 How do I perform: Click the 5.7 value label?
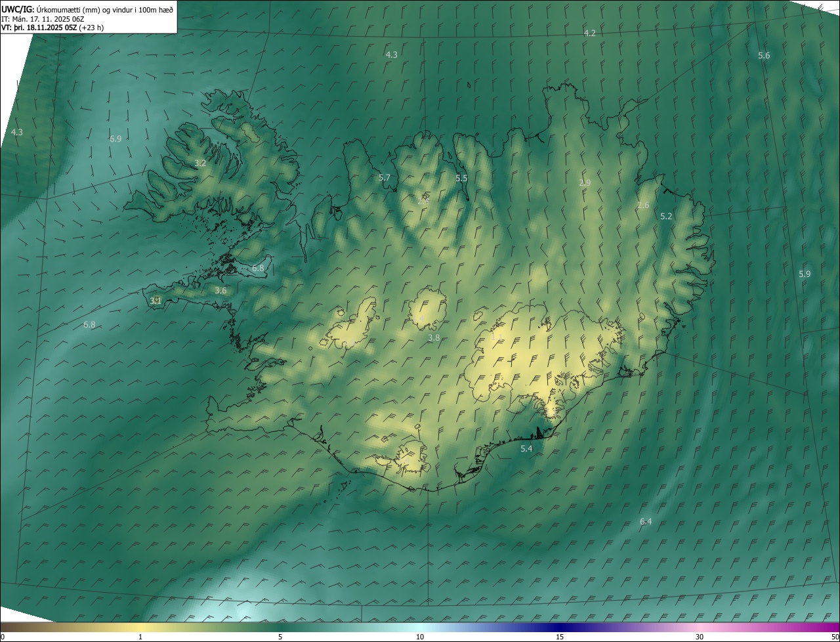tap(385, 177)
